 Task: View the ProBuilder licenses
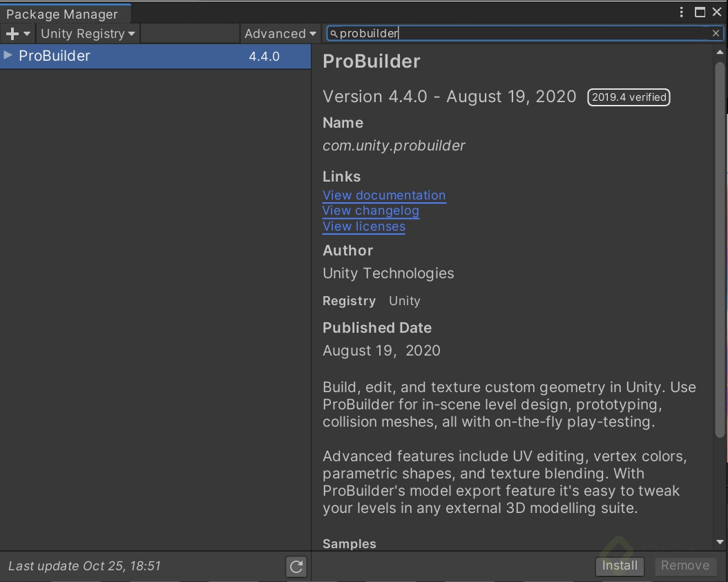[364, 226]
